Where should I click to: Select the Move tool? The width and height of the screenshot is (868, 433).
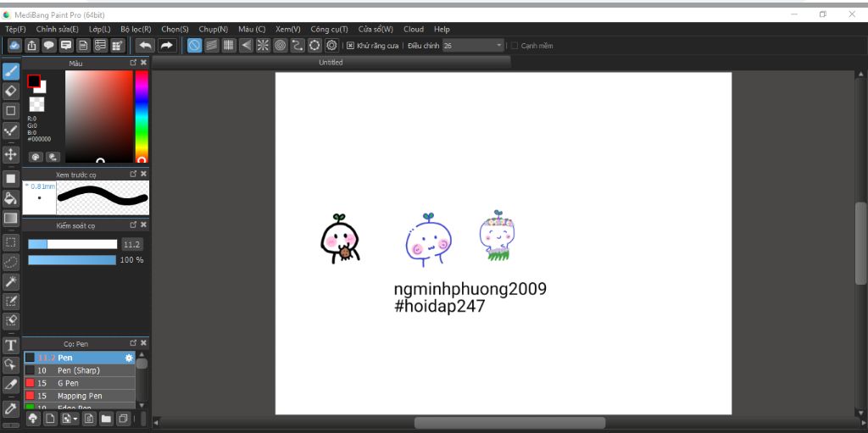(10, 154)
